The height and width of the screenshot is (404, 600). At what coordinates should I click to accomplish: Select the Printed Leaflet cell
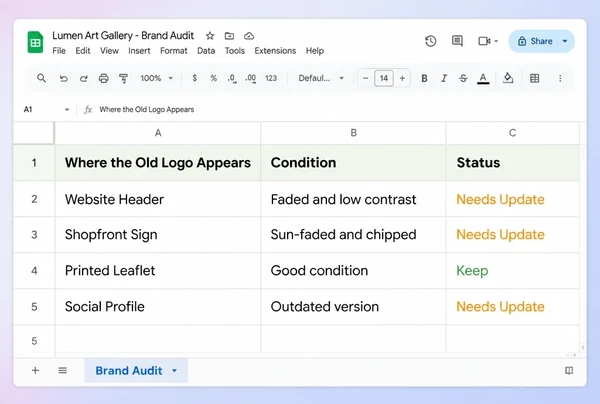(x=158, y=270)
